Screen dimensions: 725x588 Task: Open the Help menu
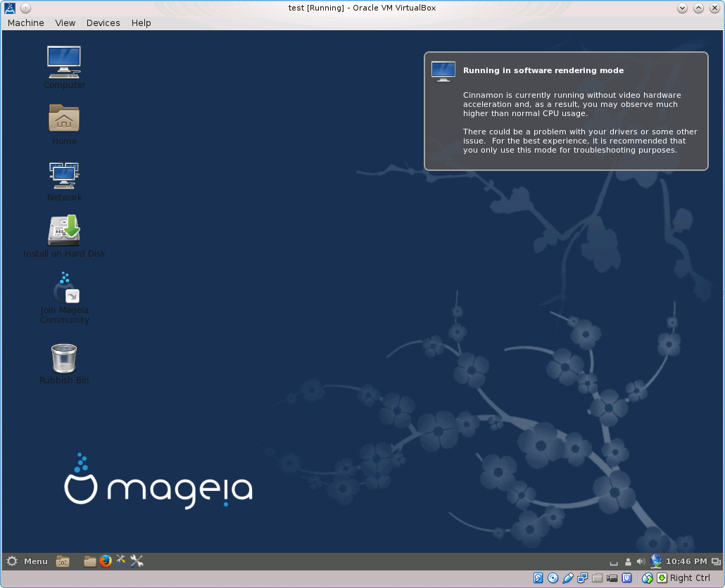tap(141, 23)
